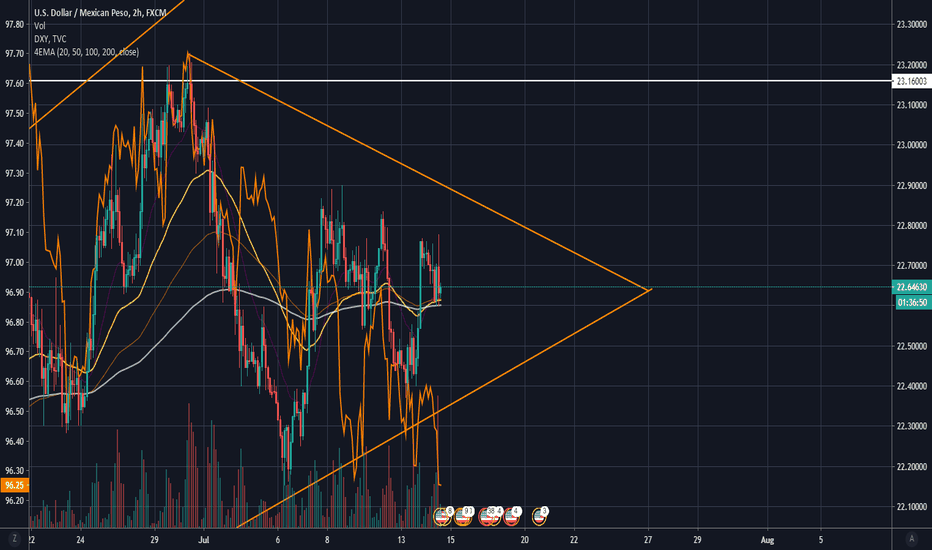This screenshot has width=932, height=550.
Task: Click the 'Jul' date on time axis
Action: [204, 540]
